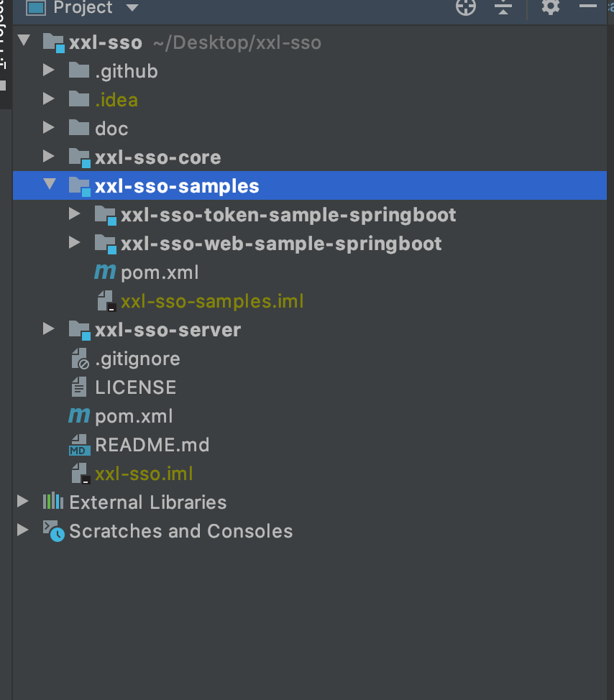Click the Collapse All icon in toolbar
The width and height of the screenshot is (614, 700).
click(503, 7)
